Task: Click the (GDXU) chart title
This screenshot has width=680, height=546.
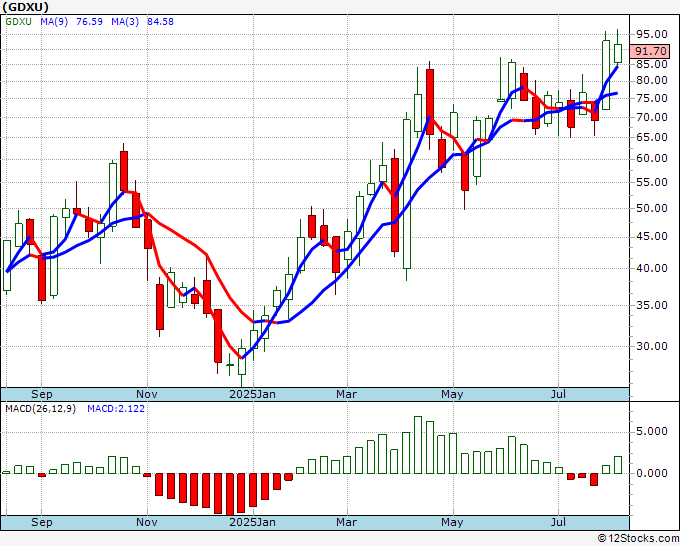Action: coord(26,7)
